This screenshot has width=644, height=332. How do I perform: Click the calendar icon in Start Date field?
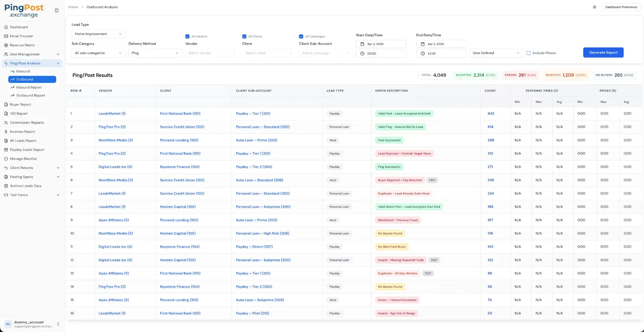point(362,44)
